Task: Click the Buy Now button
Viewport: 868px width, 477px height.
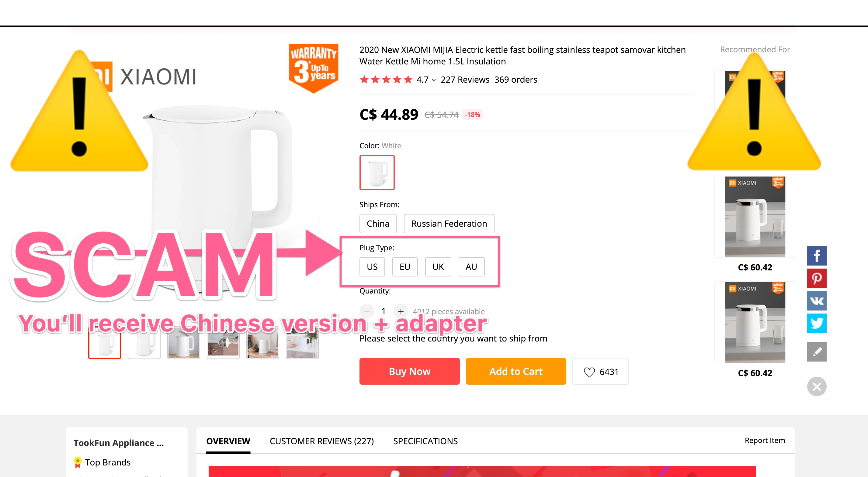Action: (x=409, y=371)
